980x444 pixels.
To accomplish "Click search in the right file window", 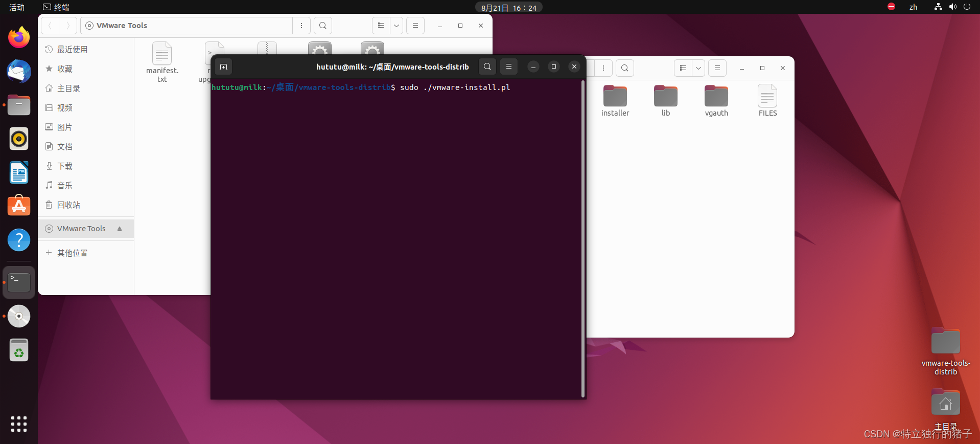I will [x=625, y=68].
